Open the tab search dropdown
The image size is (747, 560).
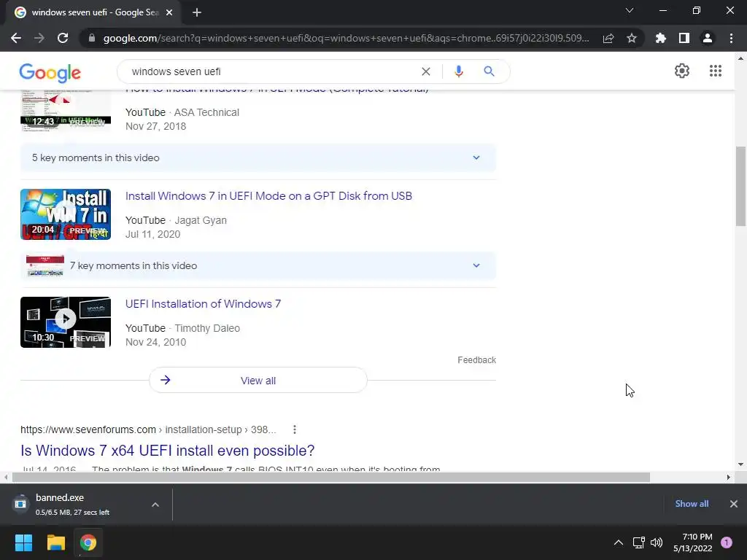point(630,10)
